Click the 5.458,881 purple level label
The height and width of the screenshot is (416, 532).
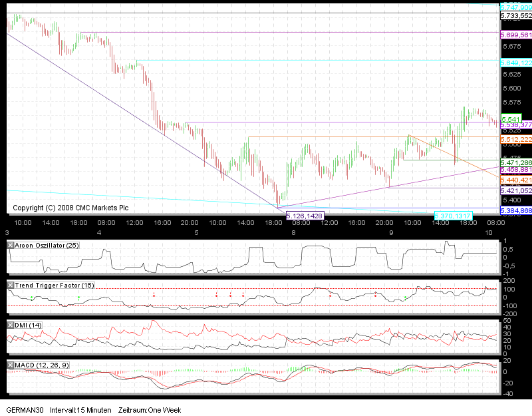[x=516, y=170]
